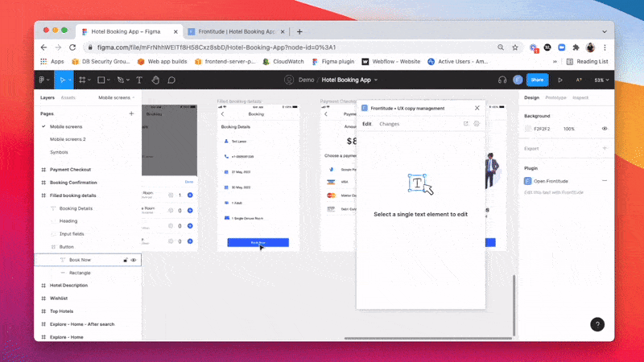Open the zoom level 53% dropdown
The image size is (644, 362).
coord(601,80)
